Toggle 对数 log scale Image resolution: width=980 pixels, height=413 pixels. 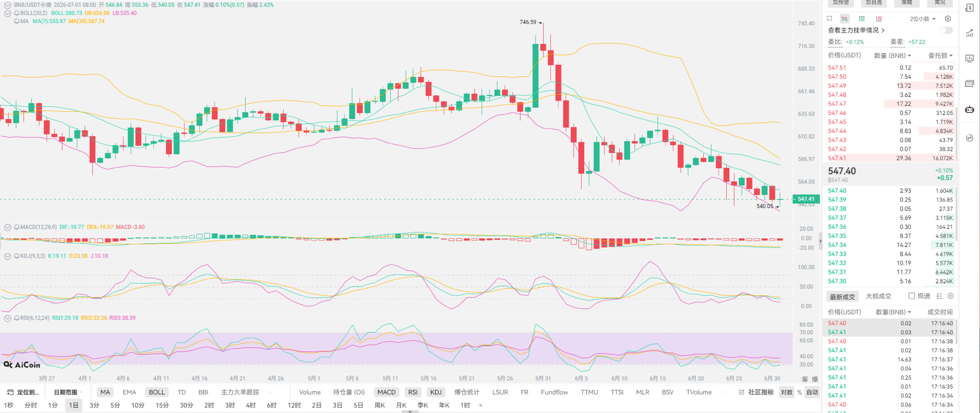point(787,392)
